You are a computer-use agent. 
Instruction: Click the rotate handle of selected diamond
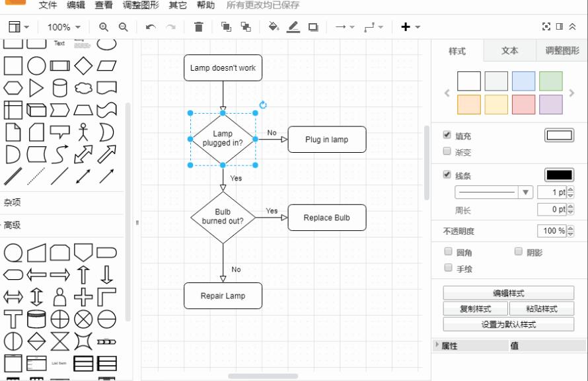(263, 105)
